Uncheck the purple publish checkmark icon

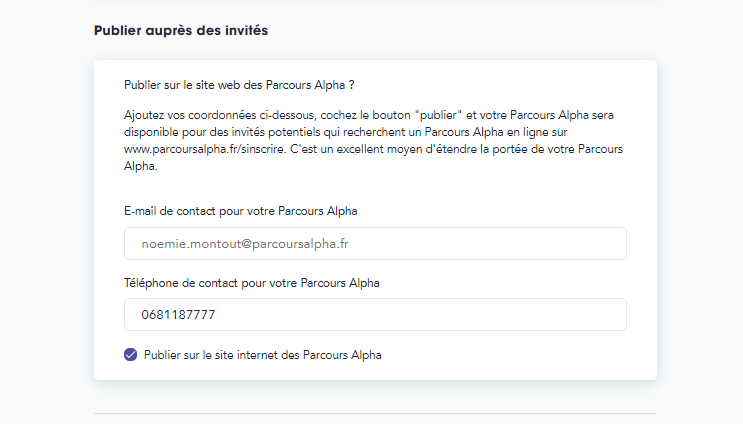130,355
